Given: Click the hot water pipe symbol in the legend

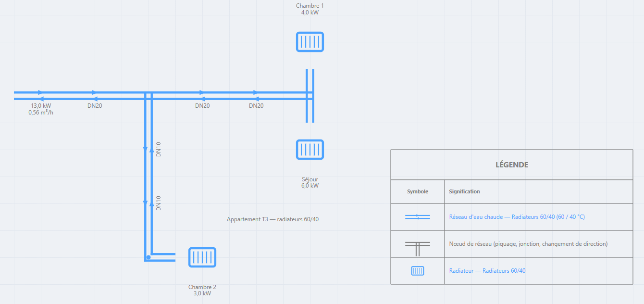Looking at the screenshot, I should point(418,217).
